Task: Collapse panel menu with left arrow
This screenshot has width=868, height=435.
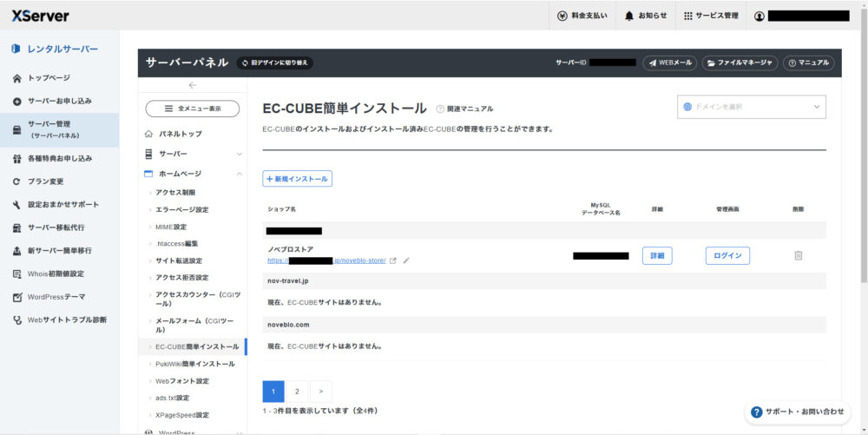Action: pyautogui.click(x=192, y=85)
